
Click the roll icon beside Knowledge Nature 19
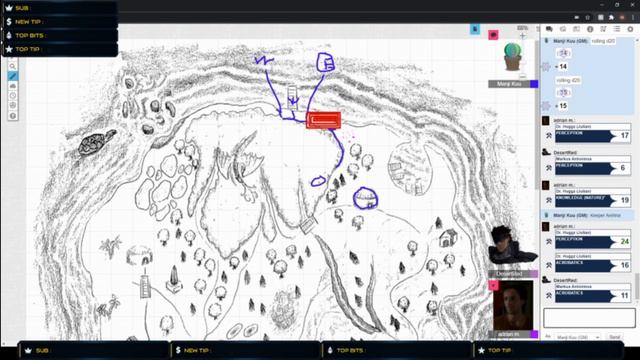pos(549,200)
